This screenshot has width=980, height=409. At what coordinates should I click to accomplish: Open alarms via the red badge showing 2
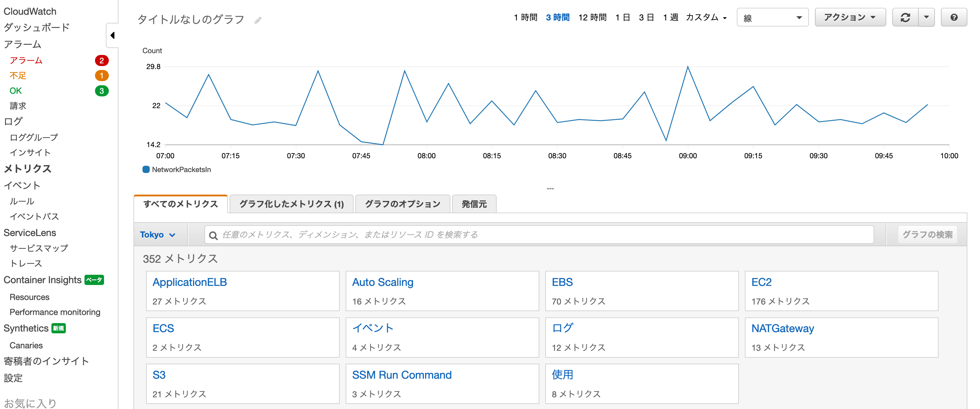point(101,60)
